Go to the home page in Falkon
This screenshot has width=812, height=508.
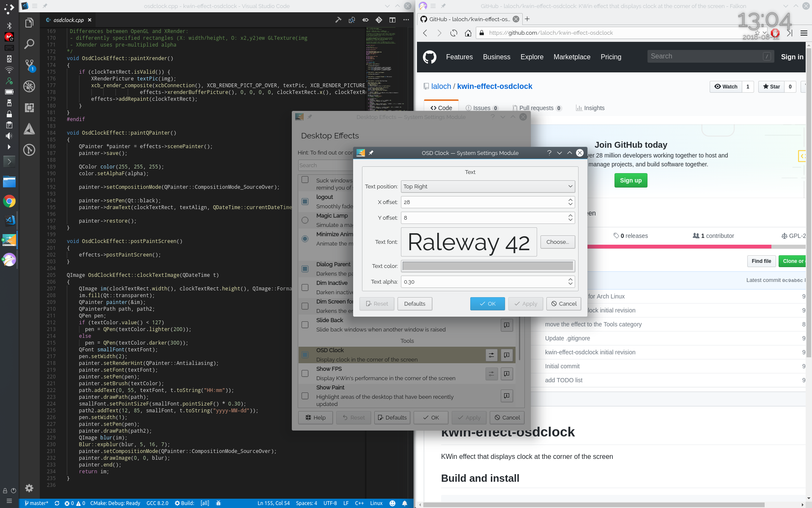(468, 33)
